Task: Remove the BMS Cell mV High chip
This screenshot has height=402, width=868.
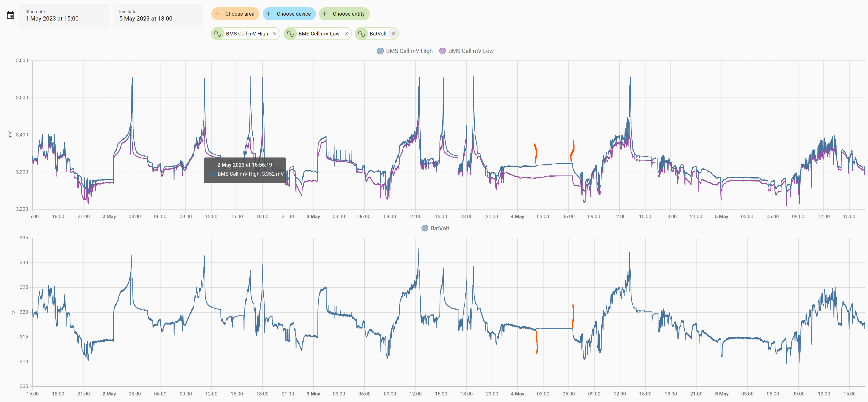Action: coord(275,34)
